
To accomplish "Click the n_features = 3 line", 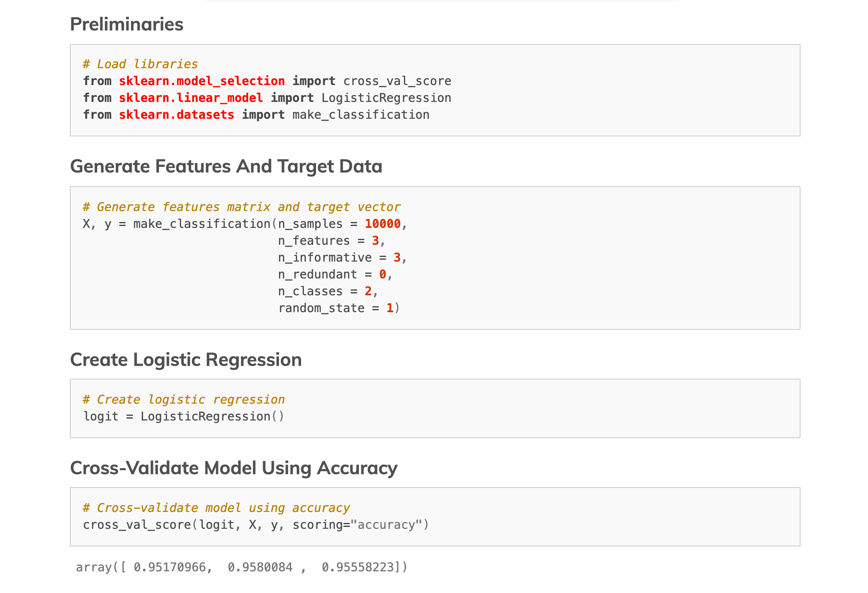I will pos(332,241).
